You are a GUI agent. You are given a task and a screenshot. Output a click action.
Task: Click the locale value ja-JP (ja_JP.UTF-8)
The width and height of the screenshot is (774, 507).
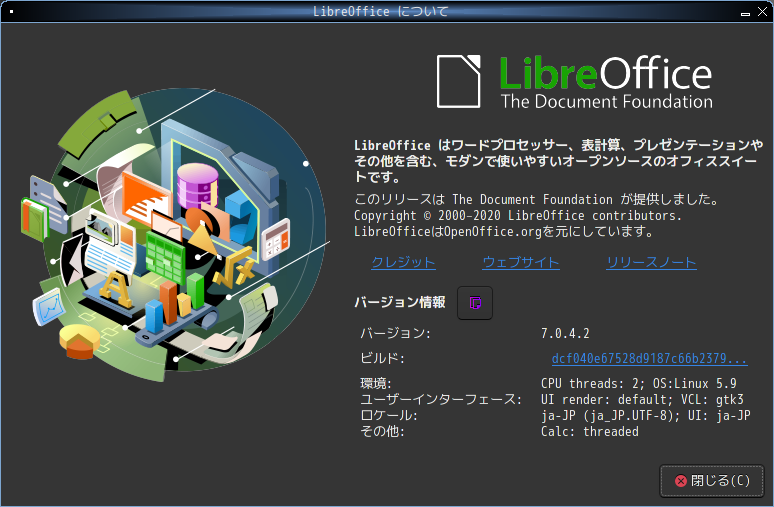(611, 416)
